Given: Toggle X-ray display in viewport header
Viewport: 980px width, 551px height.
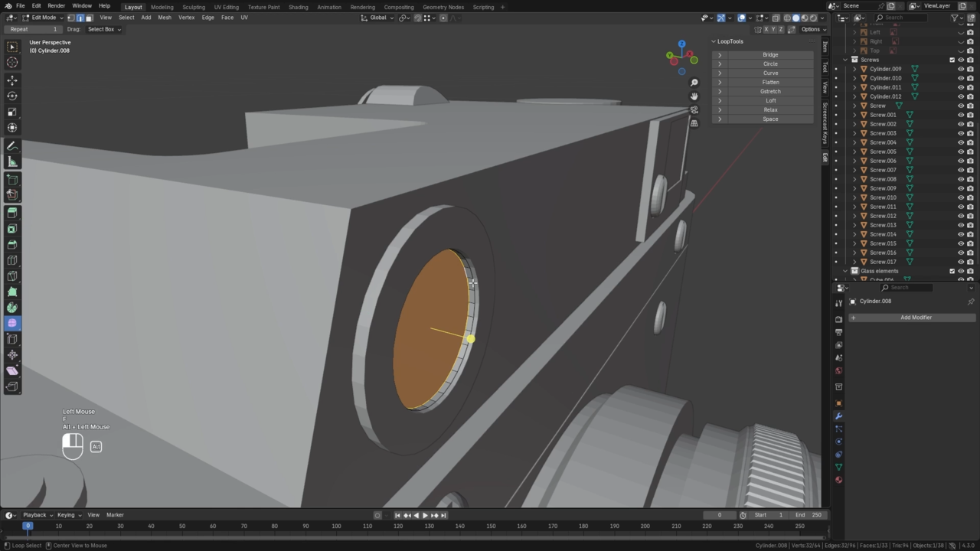Looking at the screenshot, I should [776, 18].
